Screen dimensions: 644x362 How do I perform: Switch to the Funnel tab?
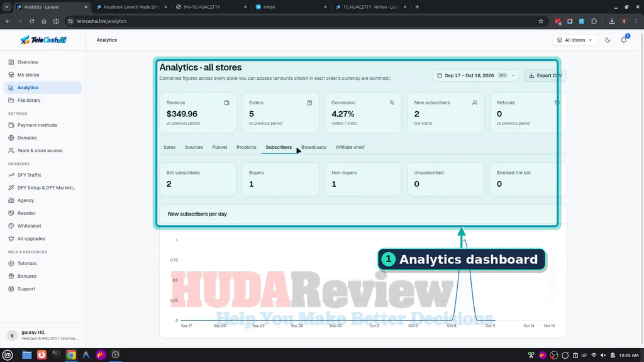click(x=219, y=147)
